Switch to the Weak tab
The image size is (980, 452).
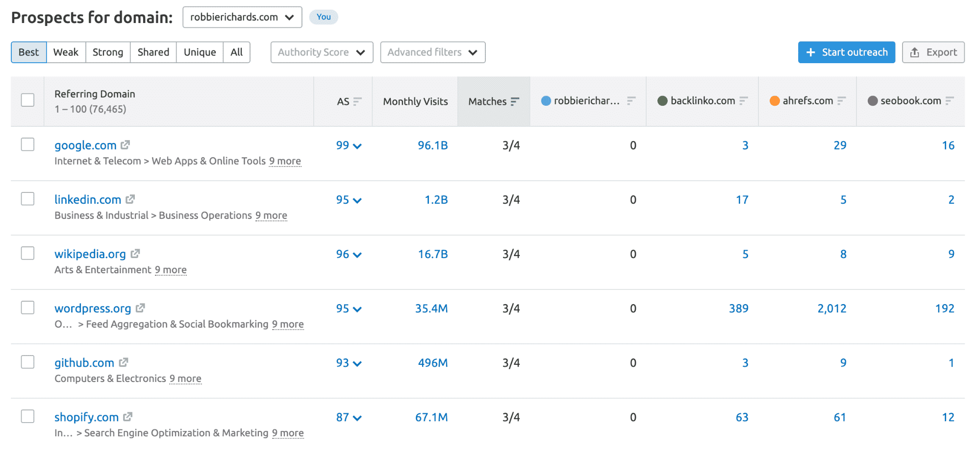click(66, 52)
